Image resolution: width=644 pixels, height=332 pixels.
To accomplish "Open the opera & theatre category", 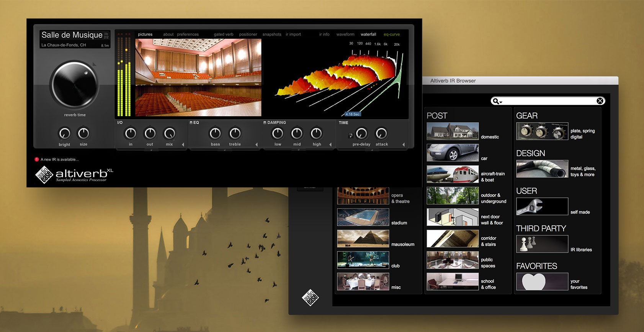I will (x=363, y=196).
